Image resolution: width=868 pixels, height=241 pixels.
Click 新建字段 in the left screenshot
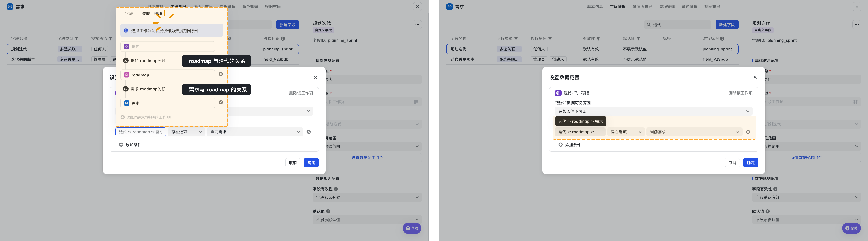click(287, 25)
